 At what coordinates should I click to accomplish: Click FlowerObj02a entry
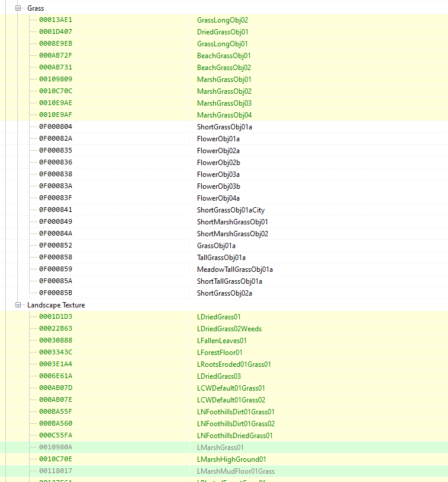pyautogui.click(x=218, y=151)
